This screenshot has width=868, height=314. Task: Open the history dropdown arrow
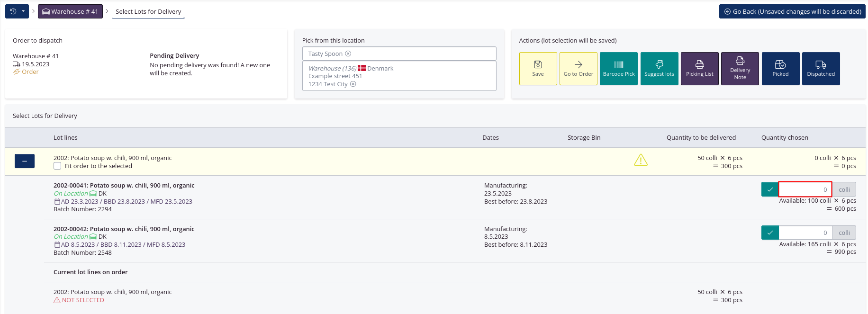tap(23, 11)
